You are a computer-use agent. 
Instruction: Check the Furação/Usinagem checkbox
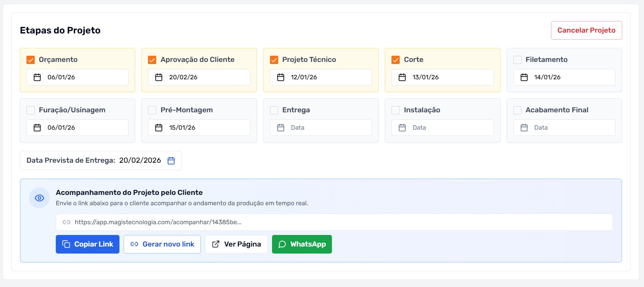tap(30, 110)
